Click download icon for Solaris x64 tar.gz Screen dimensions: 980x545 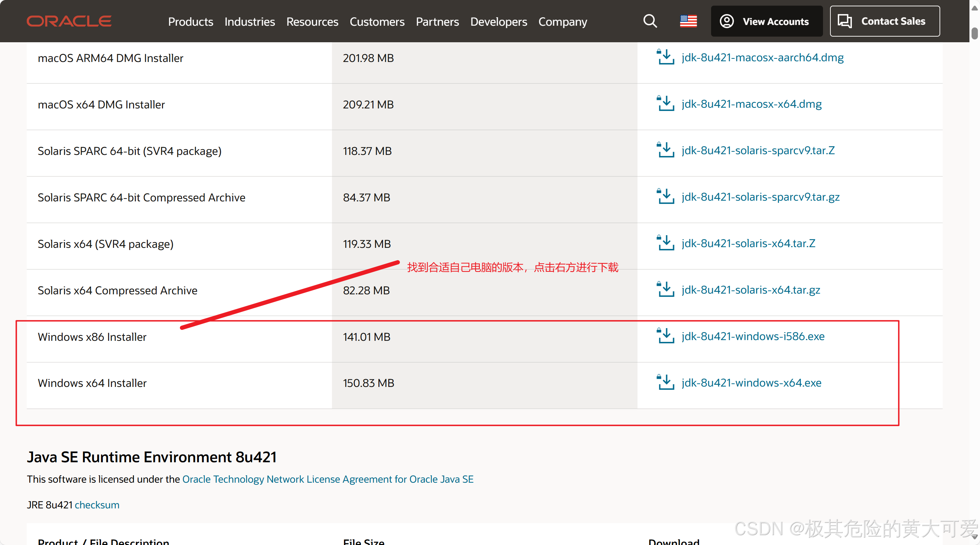pos(665,290)
